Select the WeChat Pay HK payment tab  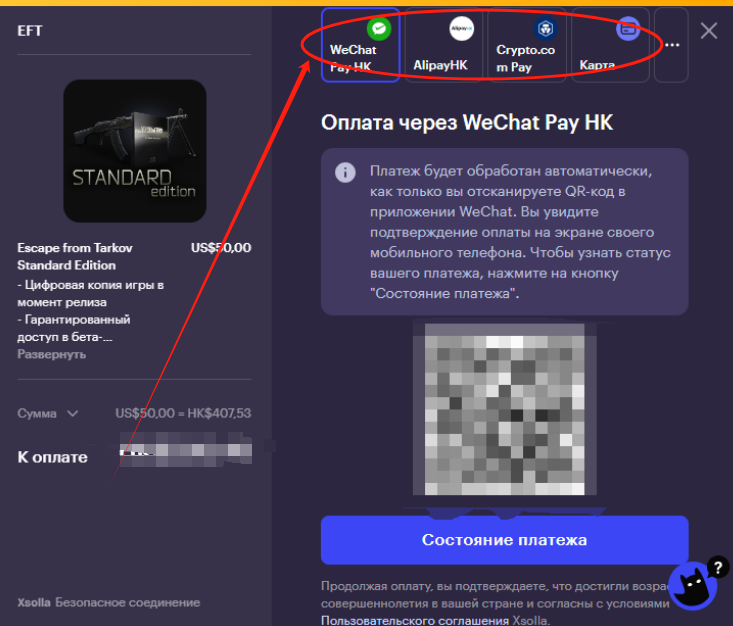360,45
